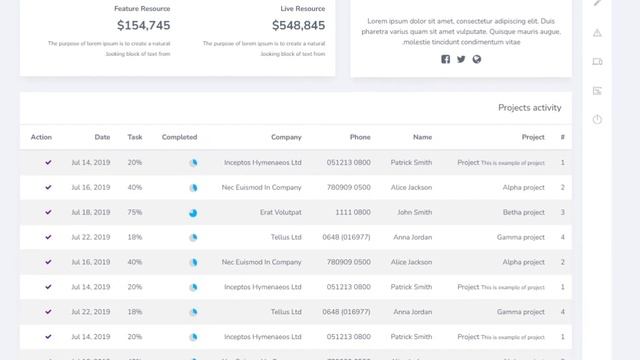Sort by the Name column header
The height and width of the screenshot is (360, 640).
[422, 137]
